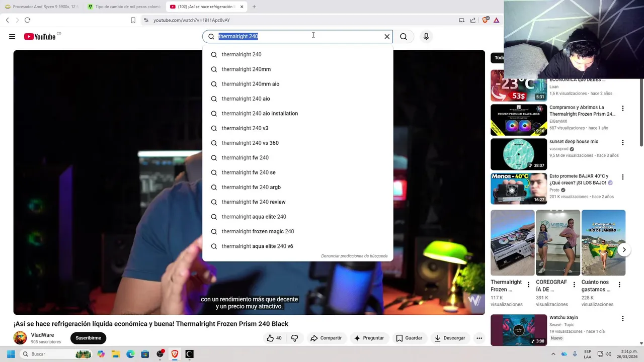The image size is (644, 362).
Task: Open Microsoft Edge from the taskbar
Action: 130,354
